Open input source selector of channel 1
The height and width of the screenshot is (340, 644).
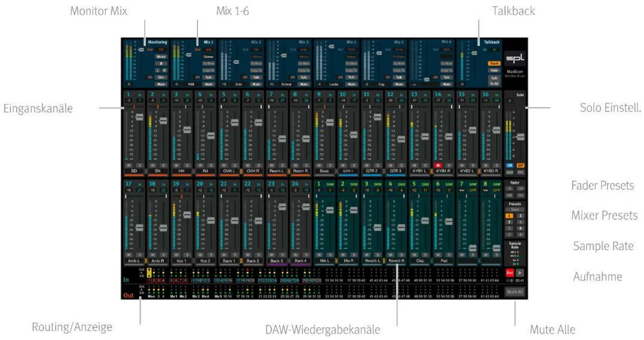[x=139, y=101]
